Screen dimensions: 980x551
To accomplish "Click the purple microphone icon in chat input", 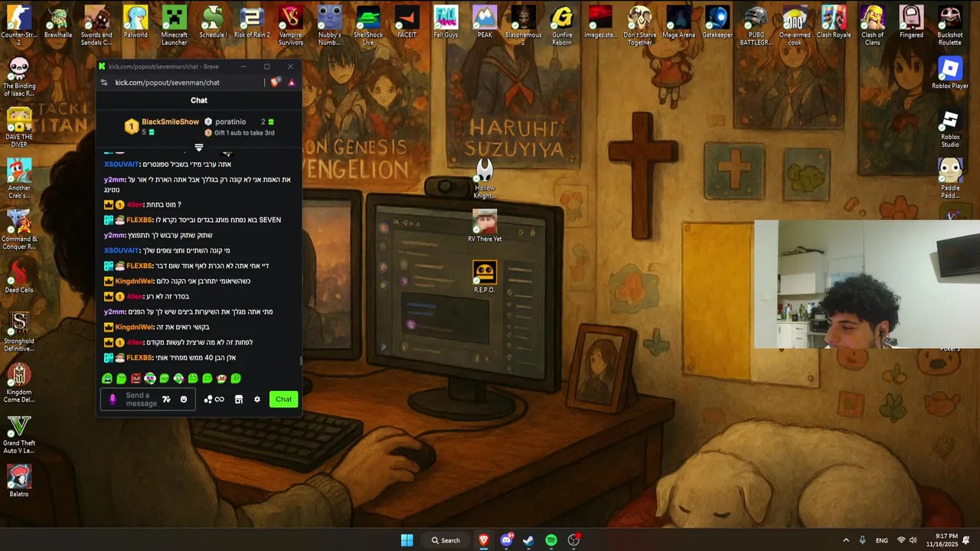I will tap(113, 399).
